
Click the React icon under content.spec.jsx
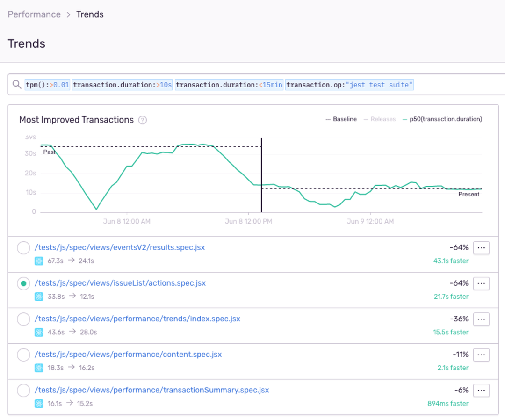tap(39, 368)
